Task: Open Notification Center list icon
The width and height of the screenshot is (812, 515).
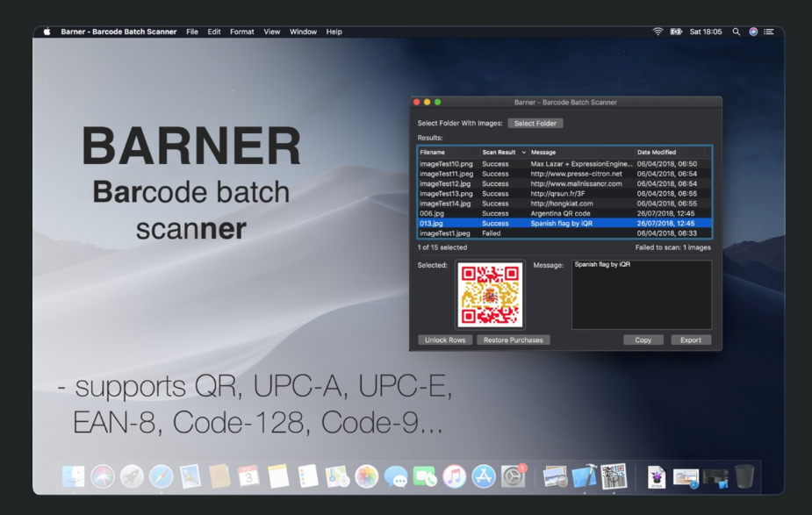Action: point(769,32)
